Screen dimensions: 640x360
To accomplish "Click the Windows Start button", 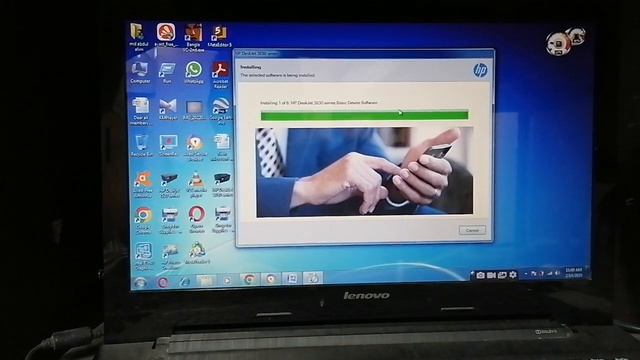I will click(x=140, y=282).
